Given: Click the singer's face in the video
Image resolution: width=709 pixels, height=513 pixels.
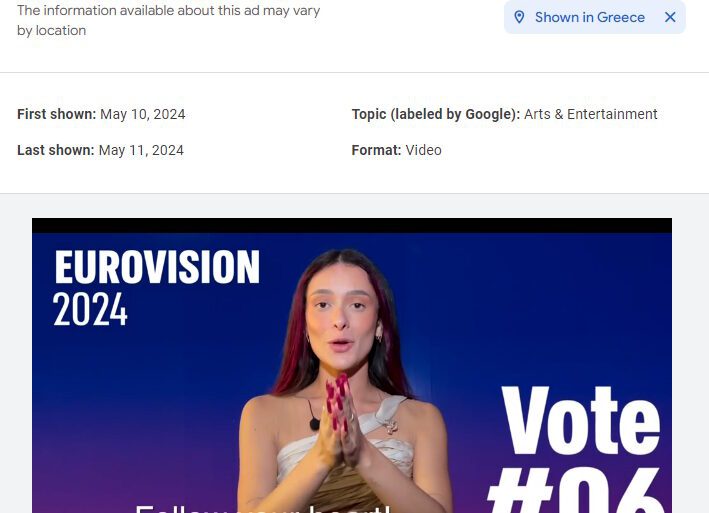Looking at the screenshot, I should (343, 314).
